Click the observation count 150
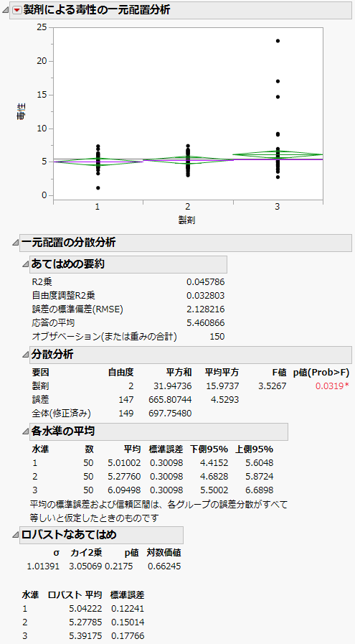The width and height of the screenshot is (355, 644). click(217, 337)
